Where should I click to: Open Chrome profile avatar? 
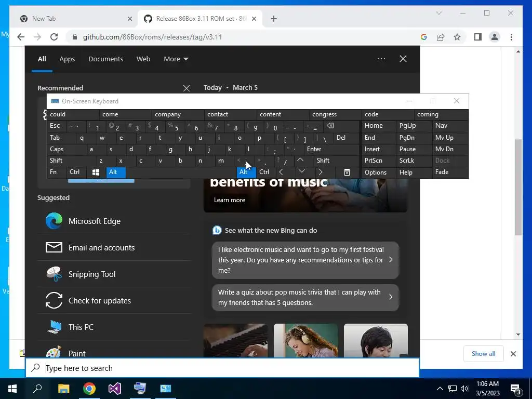point(495,37)
